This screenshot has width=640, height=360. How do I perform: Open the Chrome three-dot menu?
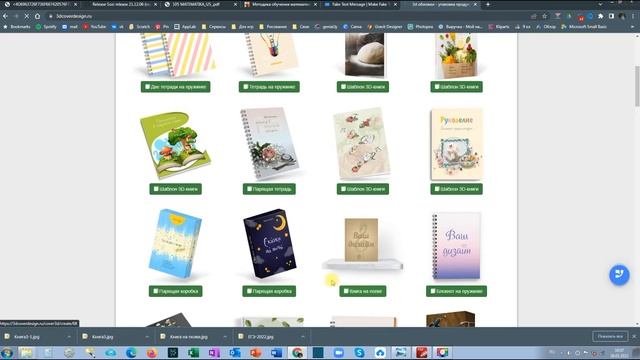click(x=633, y=16)
